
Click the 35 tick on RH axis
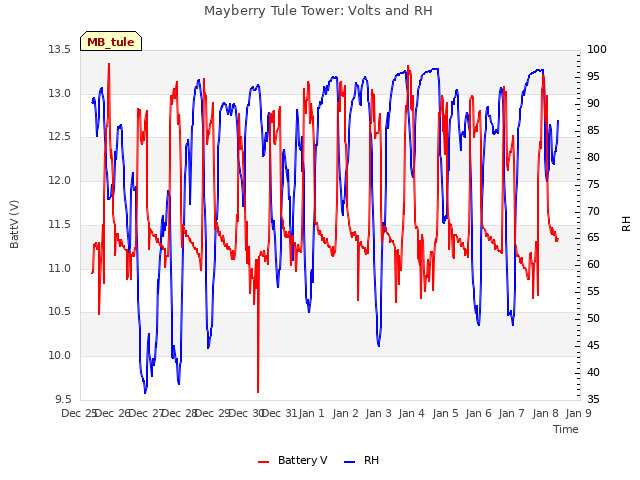593,399
